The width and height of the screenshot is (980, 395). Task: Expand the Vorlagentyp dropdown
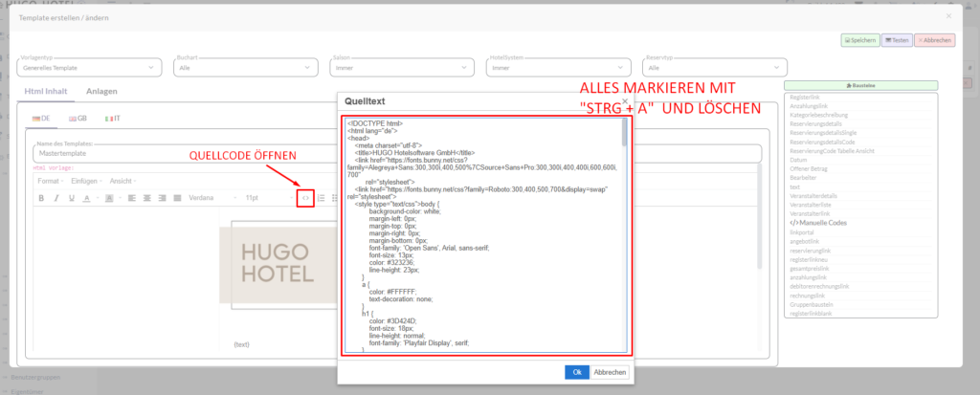[88, 68]
